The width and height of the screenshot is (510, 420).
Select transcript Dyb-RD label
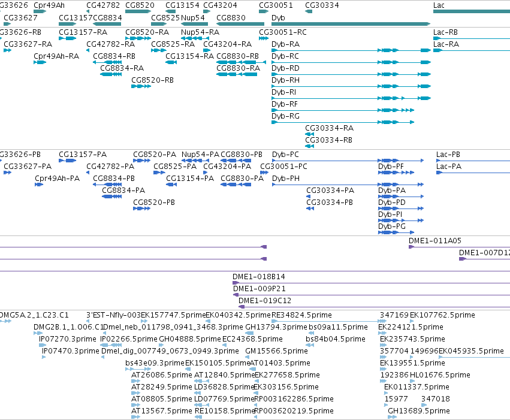(x=285, y=68)
